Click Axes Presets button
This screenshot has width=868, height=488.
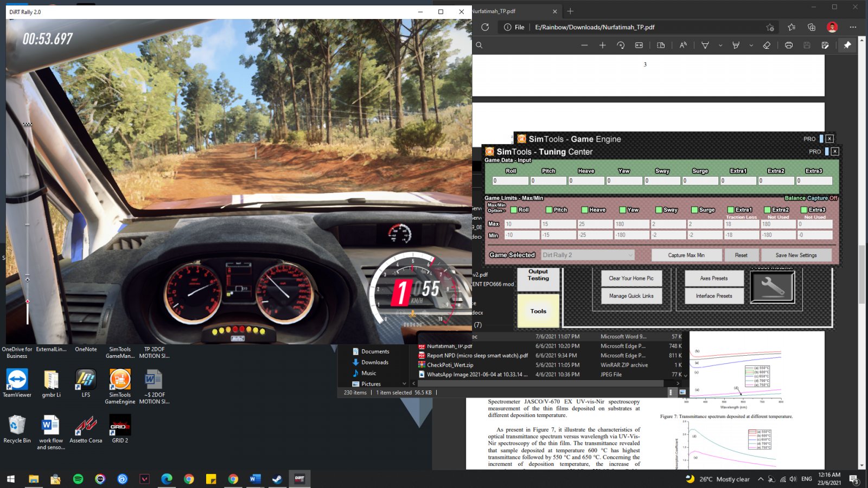714,278
